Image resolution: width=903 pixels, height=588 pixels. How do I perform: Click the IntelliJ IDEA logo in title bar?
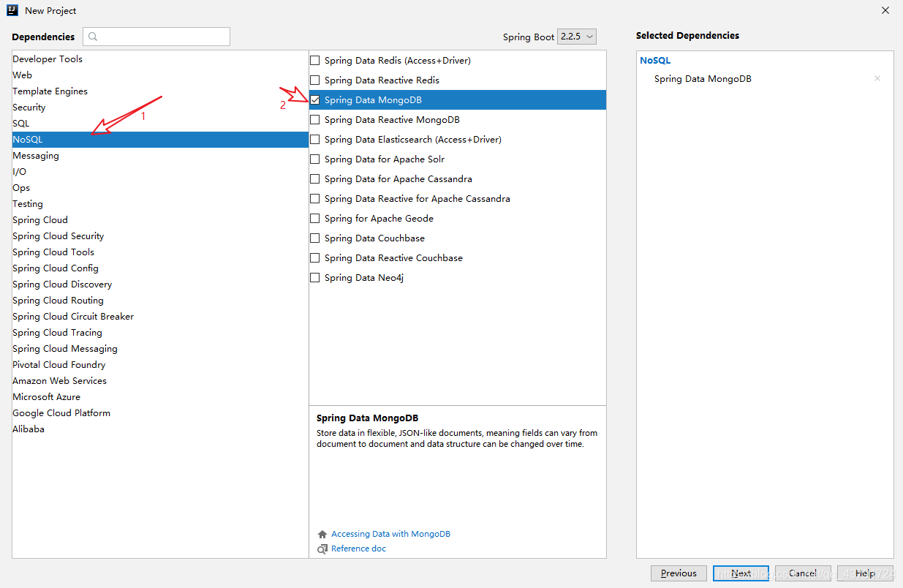click(12, 10)
